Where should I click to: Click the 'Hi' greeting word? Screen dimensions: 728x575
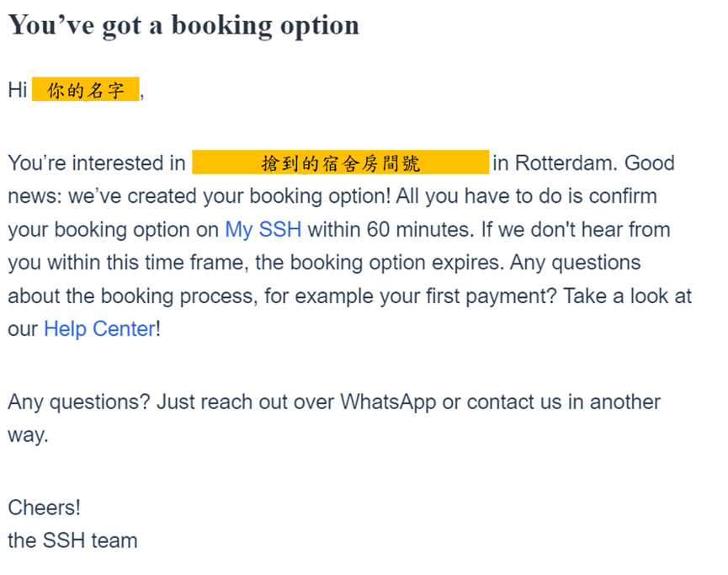[18, 89]
